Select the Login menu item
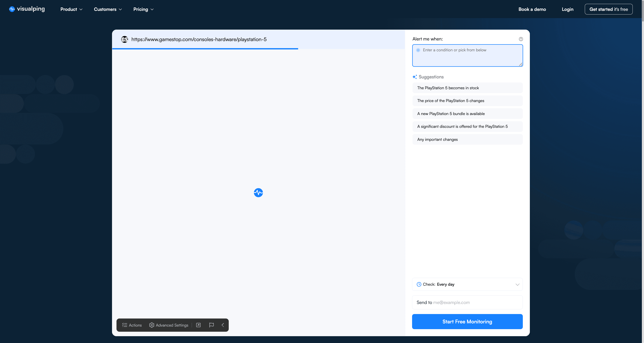The height and width of the screenshot is (343, 644). tap(567, 9)
